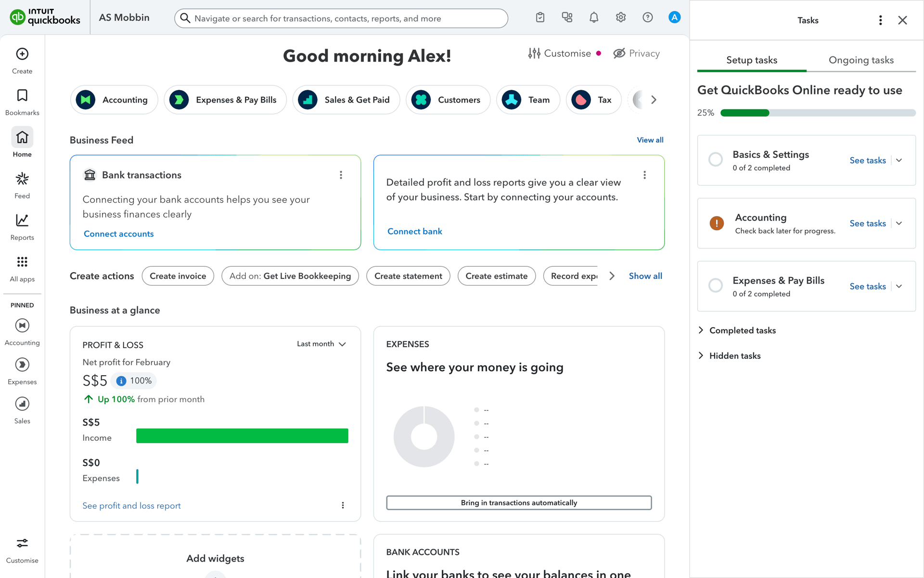Image resolution: width=924 pixels, height=578 pixels.
Task: Open All apps grid icon
Action: 22,262
